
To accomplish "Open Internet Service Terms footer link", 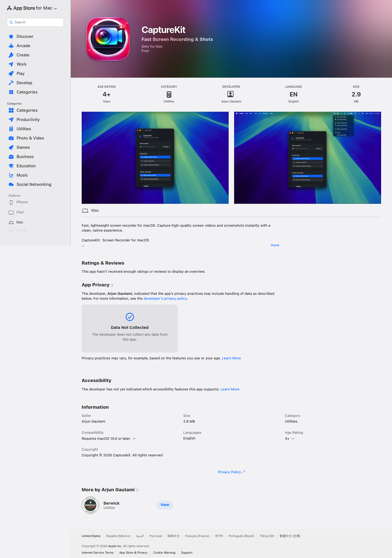I will click(97, 553).
